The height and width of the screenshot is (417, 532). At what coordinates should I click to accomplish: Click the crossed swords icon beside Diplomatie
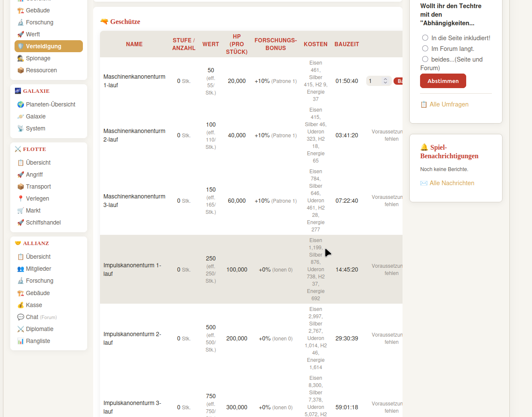point(21,329)
